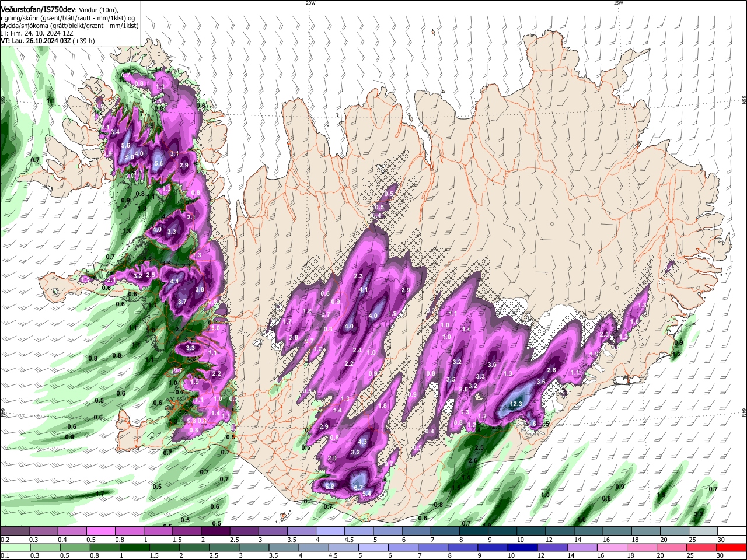Click the 4.3 value label on map
The height and width of the screenshot is (560, 747).
pos(362,442)
